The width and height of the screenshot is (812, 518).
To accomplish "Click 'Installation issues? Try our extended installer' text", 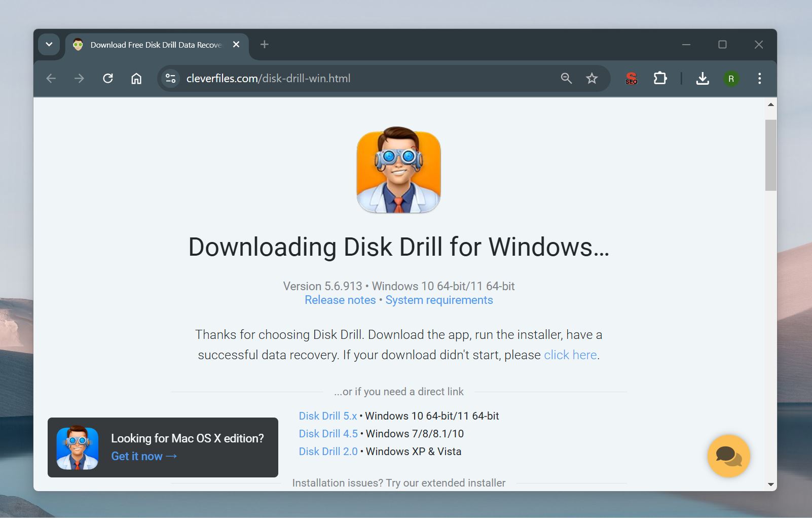I will [x=399, y=483].
